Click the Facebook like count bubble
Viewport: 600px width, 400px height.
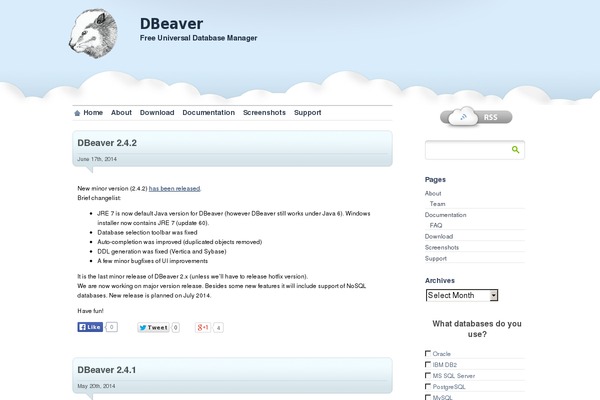pyautogui.click(x=111, y=327)
